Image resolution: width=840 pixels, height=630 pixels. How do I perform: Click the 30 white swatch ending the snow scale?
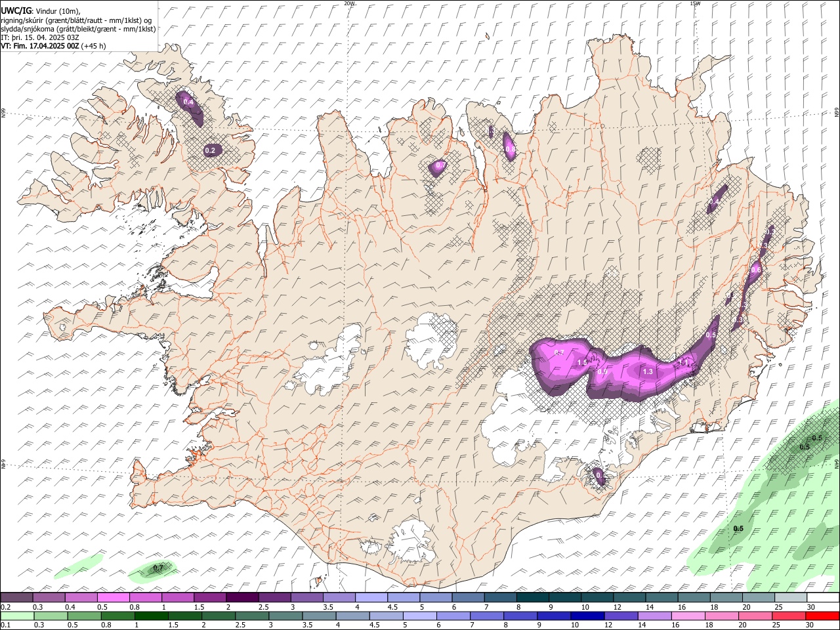tap(823, 597)
